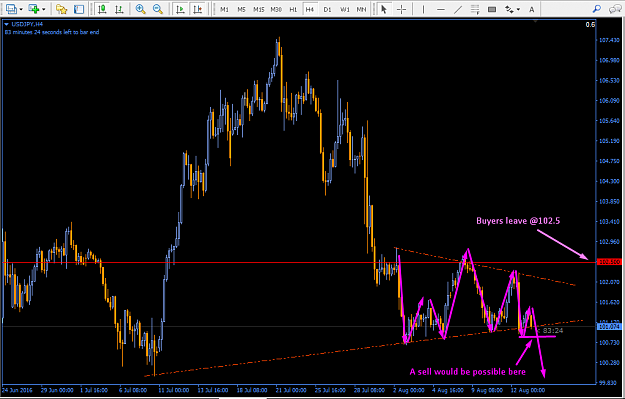Toggle auto scroll to latest bar

[180, 9]
